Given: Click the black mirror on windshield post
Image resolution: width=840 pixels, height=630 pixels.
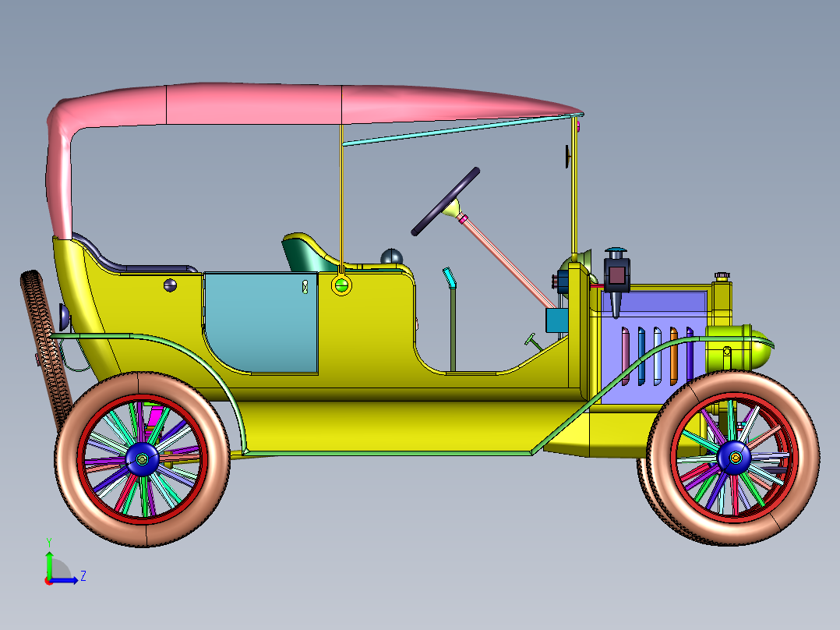Looking at the screenshot, I should pyautogui.click(x=566, y=156).
